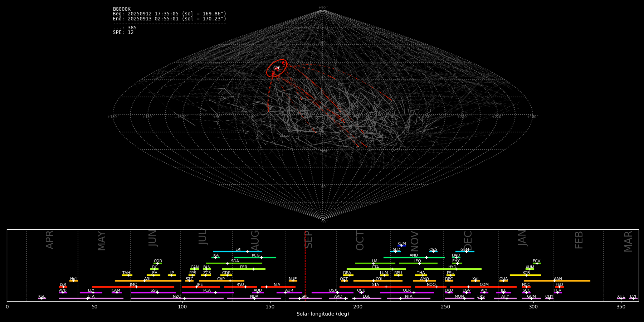Click the ETA shower label

(x=91, y=297)
